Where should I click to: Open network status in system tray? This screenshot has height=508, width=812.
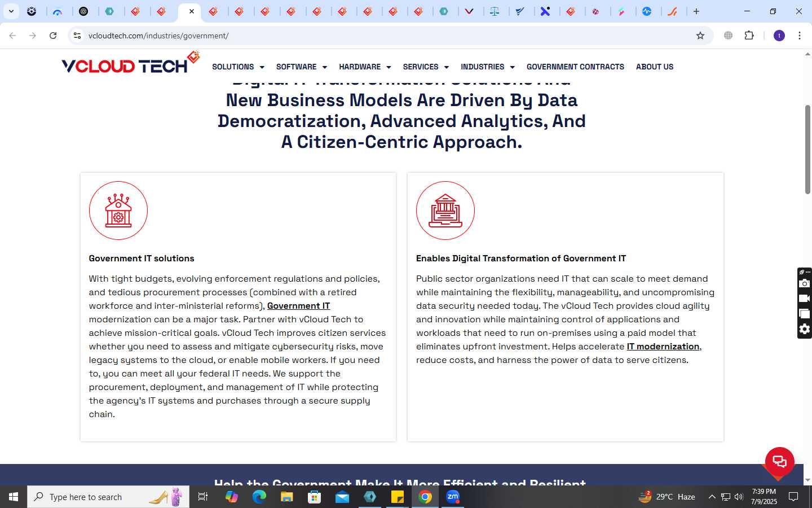click(726, 497)
